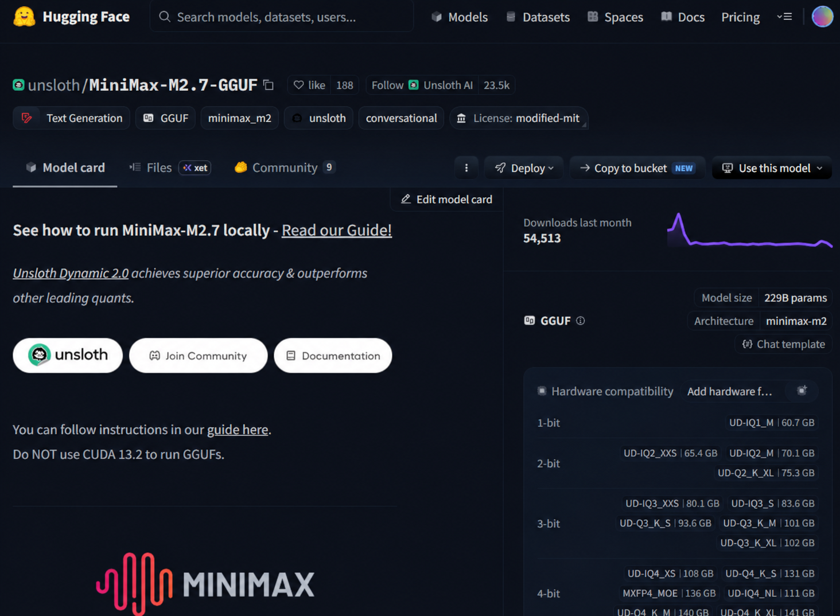Select the UD-Q3_K_S 93.6 GB quant

click(x=666, y=523)
